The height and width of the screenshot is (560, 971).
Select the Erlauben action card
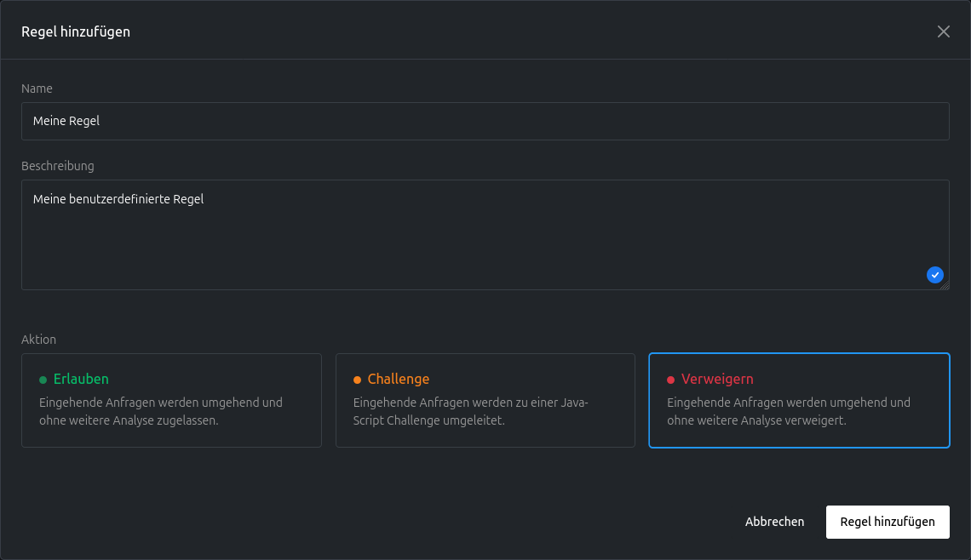171,400
